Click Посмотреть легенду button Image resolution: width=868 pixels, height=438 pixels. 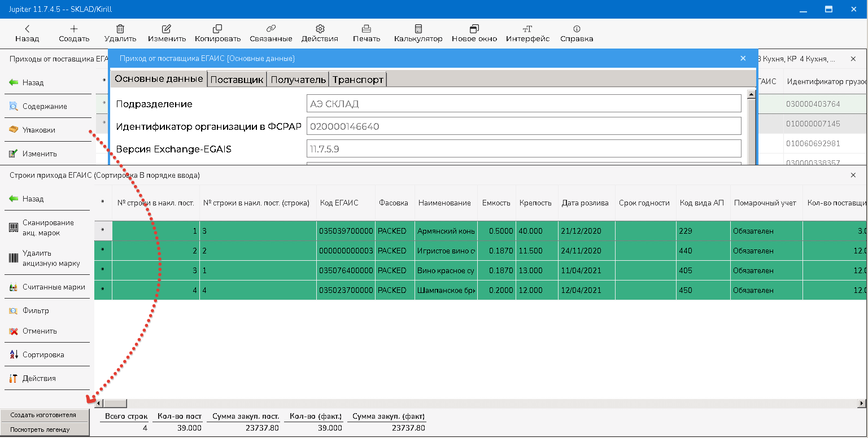tap(43, 429)
